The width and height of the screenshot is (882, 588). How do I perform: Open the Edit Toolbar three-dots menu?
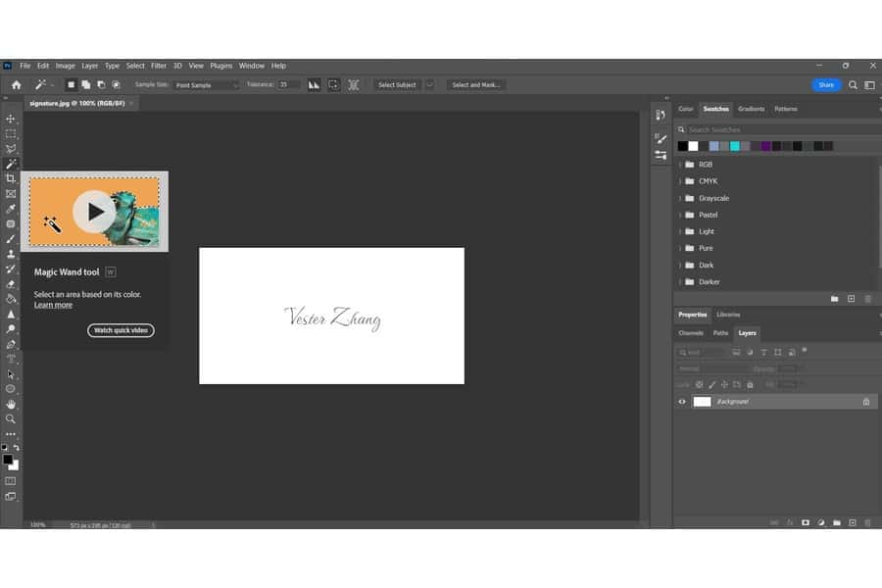tap(11, 434)
